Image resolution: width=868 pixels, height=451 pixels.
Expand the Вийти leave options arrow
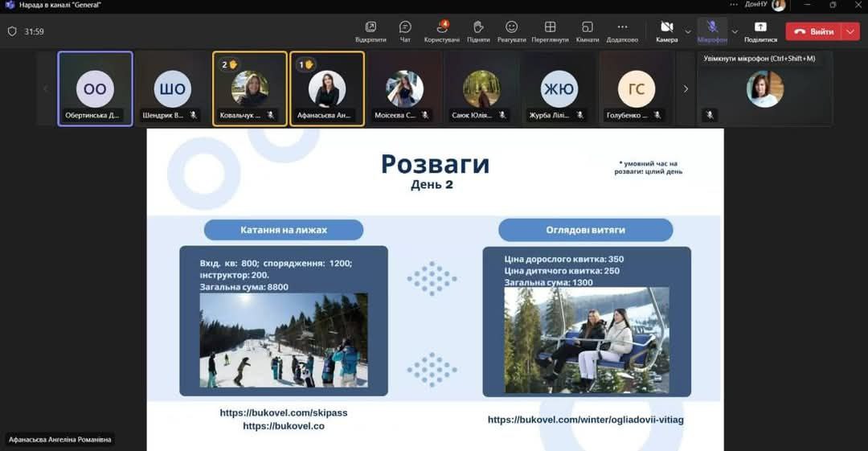pyautogui.click(x=851, y=31)
